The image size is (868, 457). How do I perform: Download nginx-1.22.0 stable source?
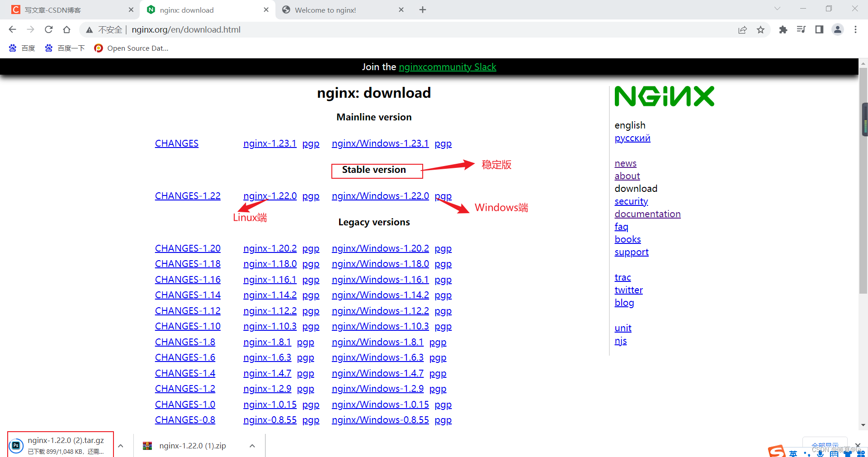270,196
